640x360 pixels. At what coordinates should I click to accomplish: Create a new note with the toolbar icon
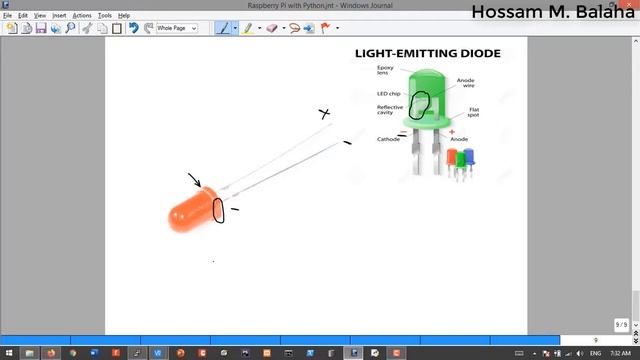11,28
